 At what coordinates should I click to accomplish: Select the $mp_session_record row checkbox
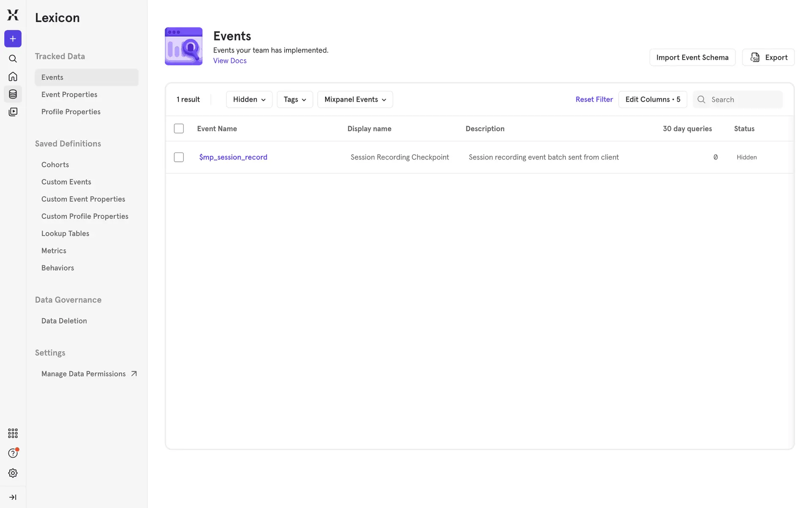coord(179,157)
